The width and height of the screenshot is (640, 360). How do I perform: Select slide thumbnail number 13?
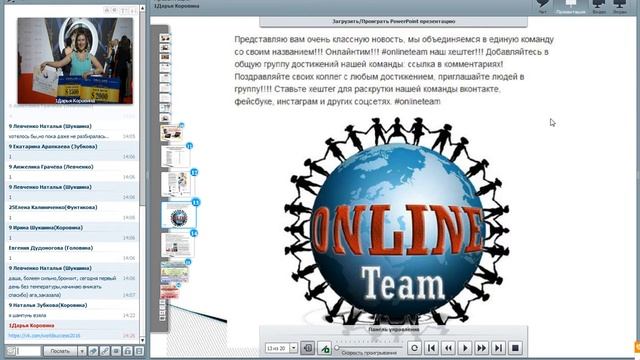(179, 215)
